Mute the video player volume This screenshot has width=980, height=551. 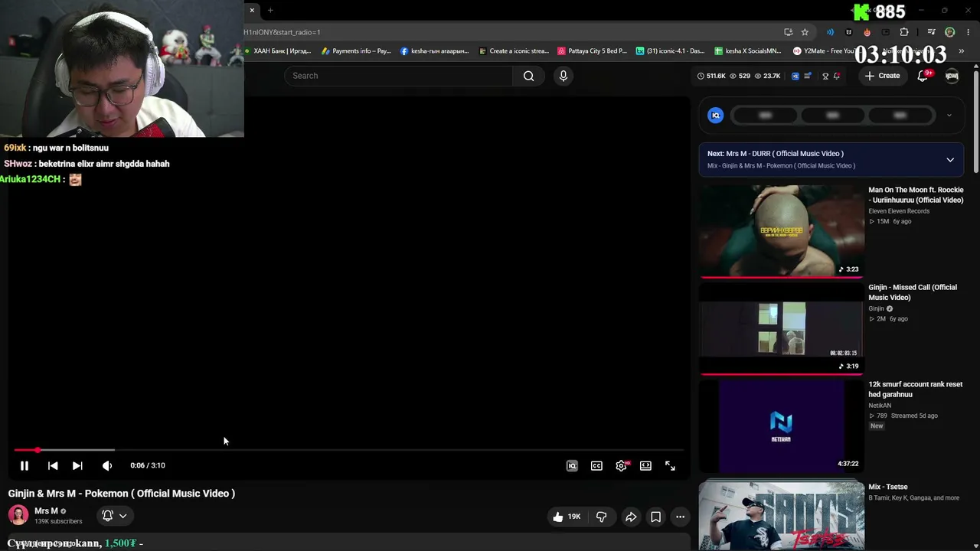107,465
